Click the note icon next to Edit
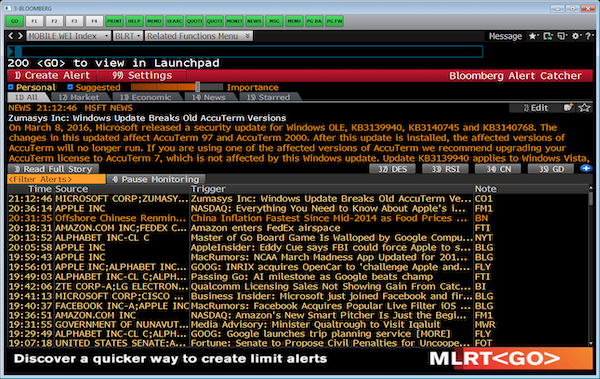The height and width of the screenshot is (379, 600). coord(568,108)
